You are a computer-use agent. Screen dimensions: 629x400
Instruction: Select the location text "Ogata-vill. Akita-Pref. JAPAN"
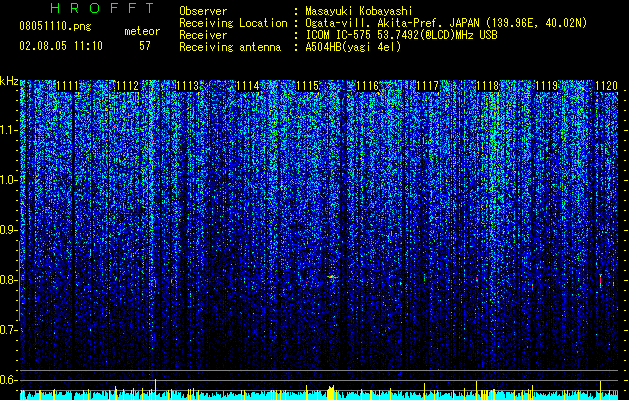point(392,23)
